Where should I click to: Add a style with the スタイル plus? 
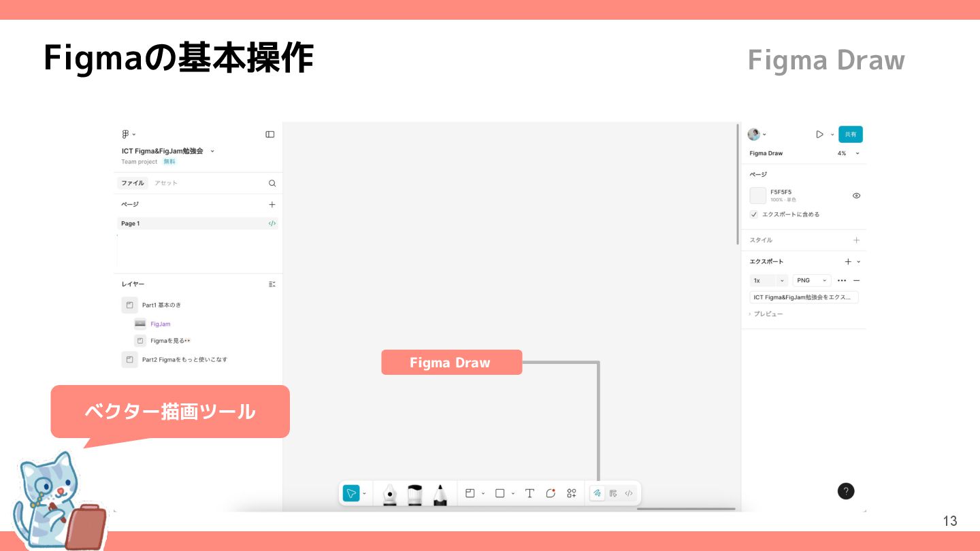[x=856, y=240]
